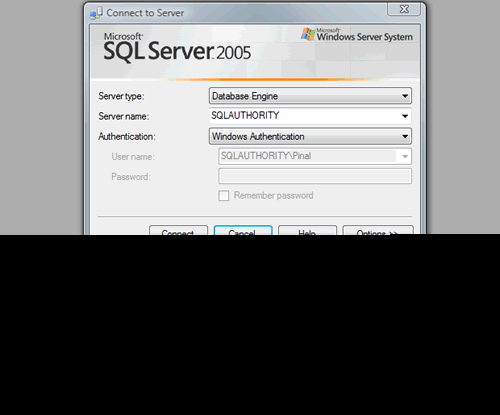The width and height of the screenshot is (500, 415).
Task: Click the Server name label
Action: tap(124, 116)
